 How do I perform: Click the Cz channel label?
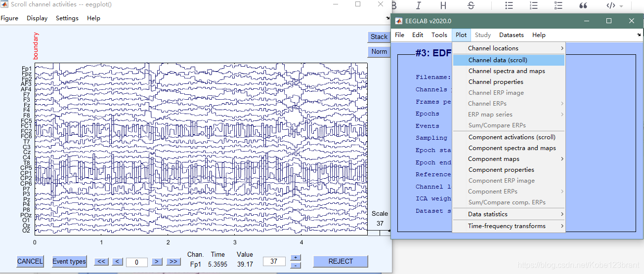pyautogui.click(x=27, y=152)
